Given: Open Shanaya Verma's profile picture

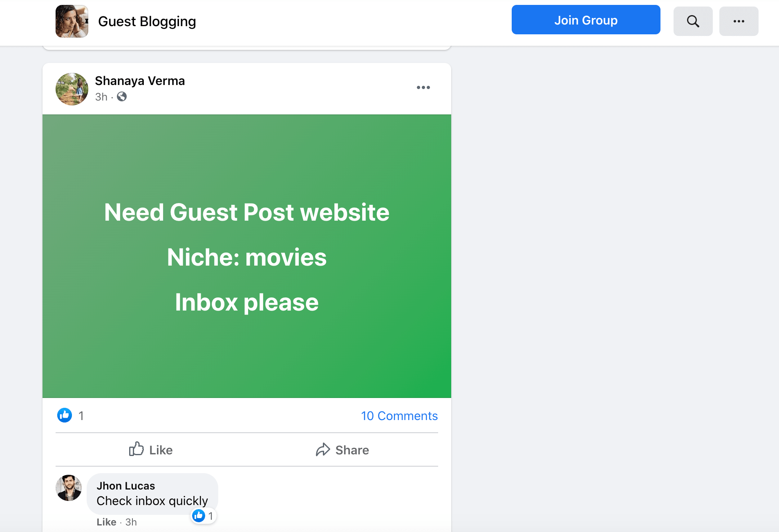Looking at the screenshot, I should click(x=72, y=89).
